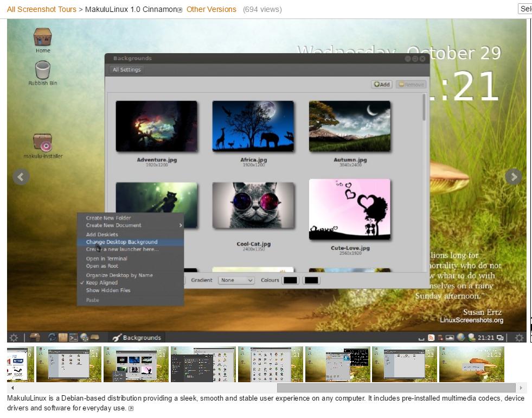Select the Africa.jpg wallpaper

[x=253, y=126]
